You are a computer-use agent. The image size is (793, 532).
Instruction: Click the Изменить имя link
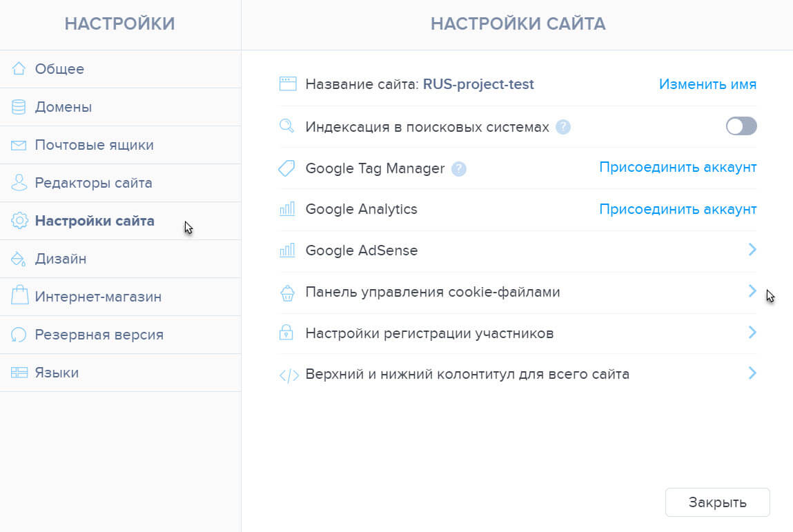[x=707, y=84]
